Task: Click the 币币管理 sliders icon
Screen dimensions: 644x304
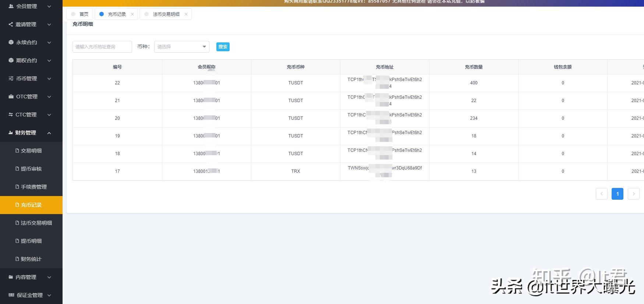Action: point(11,78)
